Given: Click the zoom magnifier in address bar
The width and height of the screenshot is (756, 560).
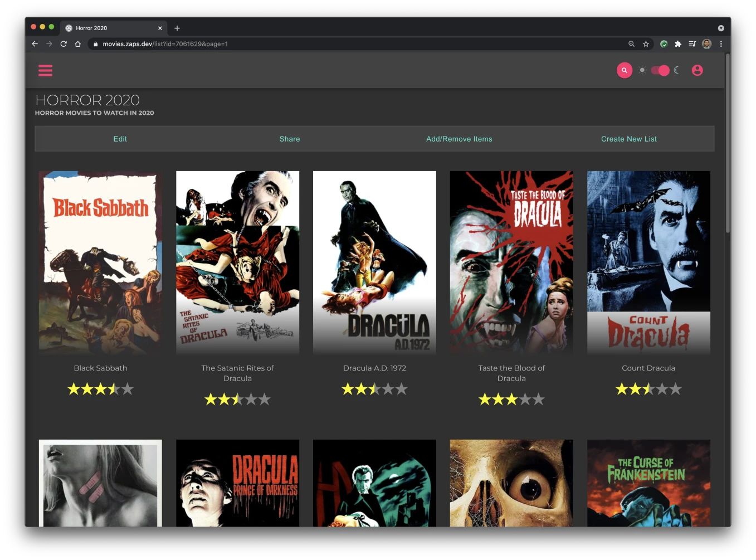Looking at the screenshot, I should tap(631, 43).
